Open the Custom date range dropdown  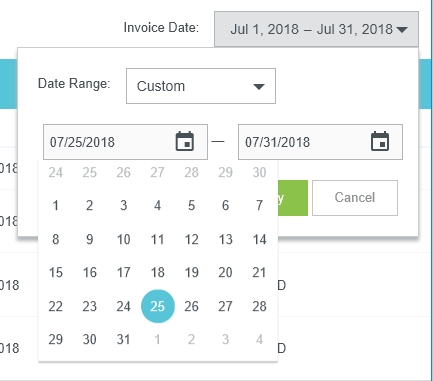click(201, 86)
